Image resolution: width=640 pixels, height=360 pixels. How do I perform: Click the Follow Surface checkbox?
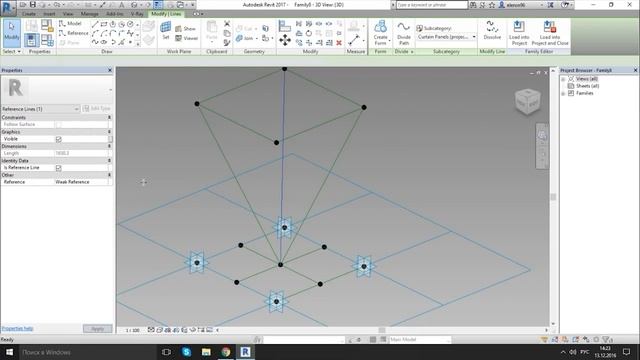(58, 124)
